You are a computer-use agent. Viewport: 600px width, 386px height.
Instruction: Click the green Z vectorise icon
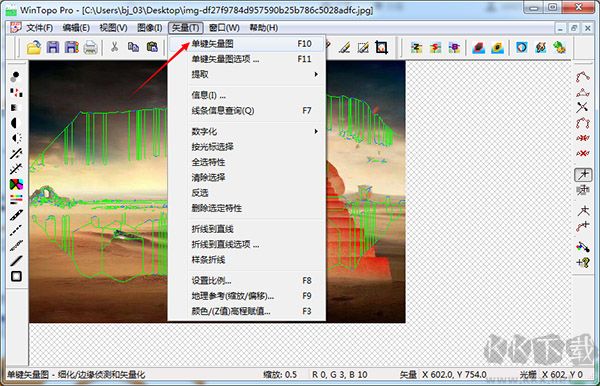click(416, 48)
